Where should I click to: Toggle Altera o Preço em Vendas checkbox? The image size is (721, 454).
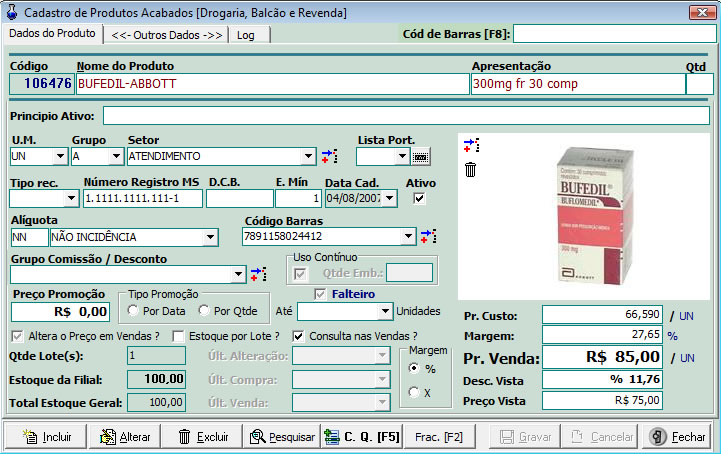click(x=17, y=336)
